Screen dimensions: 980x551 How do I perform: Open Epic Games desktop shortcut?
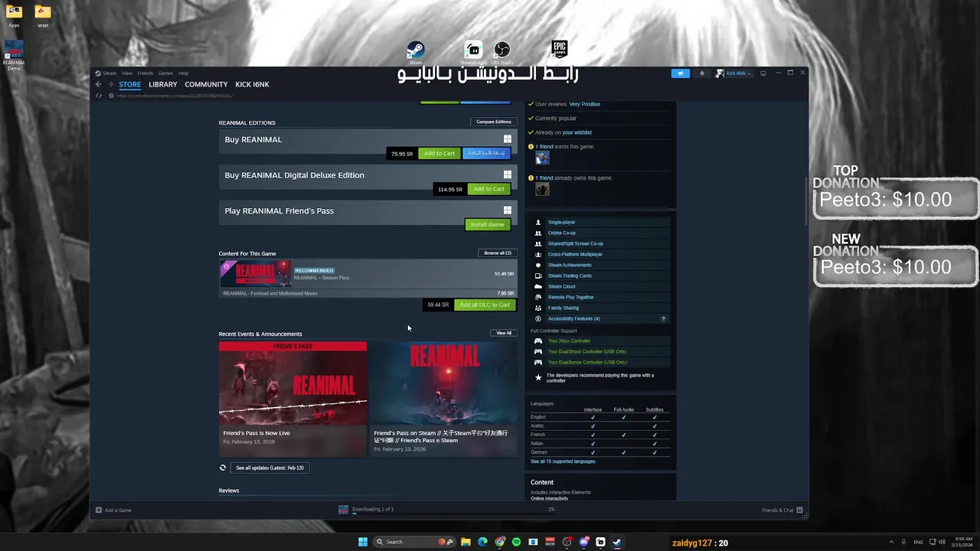pyautogui.click(x=560, y=50)
